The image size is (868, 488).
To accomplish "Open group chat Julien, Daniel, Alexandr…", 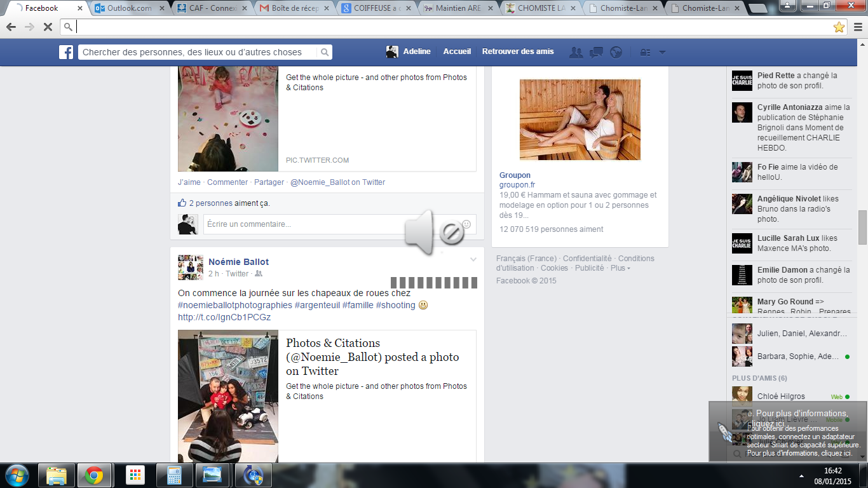I will (790, 334).
